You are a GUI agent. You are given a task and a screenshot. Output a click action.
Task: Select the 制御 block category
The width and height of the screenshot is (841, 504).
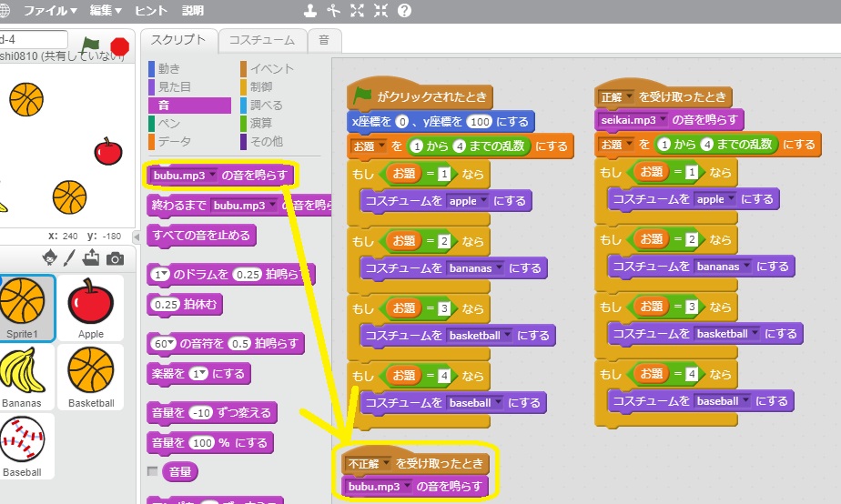click(281, 86)
